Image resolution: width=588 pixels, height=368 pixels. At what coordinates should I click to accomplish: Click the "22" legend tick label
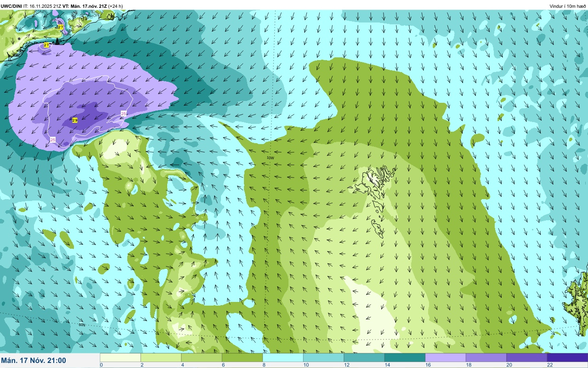tap(549, 365)
